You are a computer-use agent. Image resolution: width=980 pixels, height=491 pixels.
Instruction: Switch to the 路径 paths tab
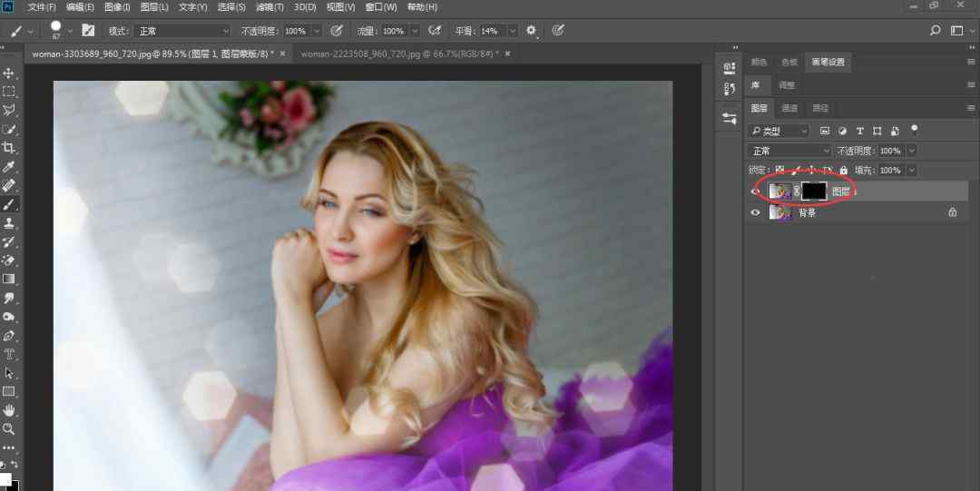coord(820,108)
